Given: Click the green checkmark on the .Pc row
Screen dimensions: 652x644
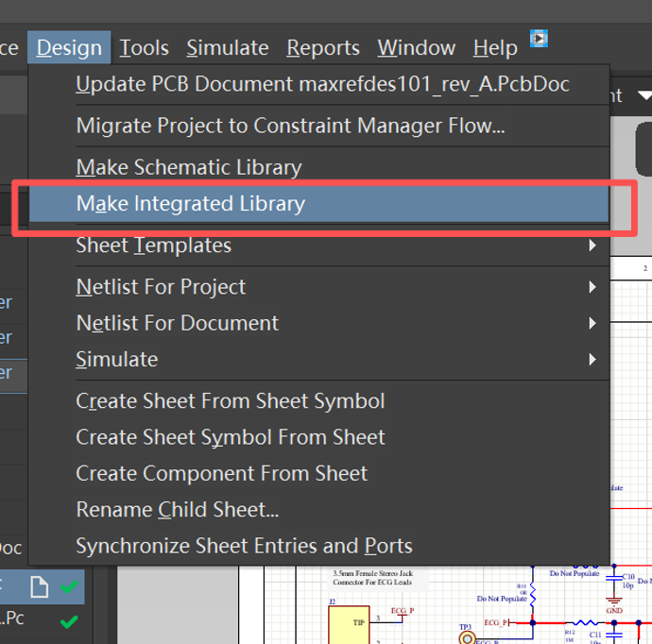Looking at the screenshot, I should pyautogui.click(x=69, y=621).
